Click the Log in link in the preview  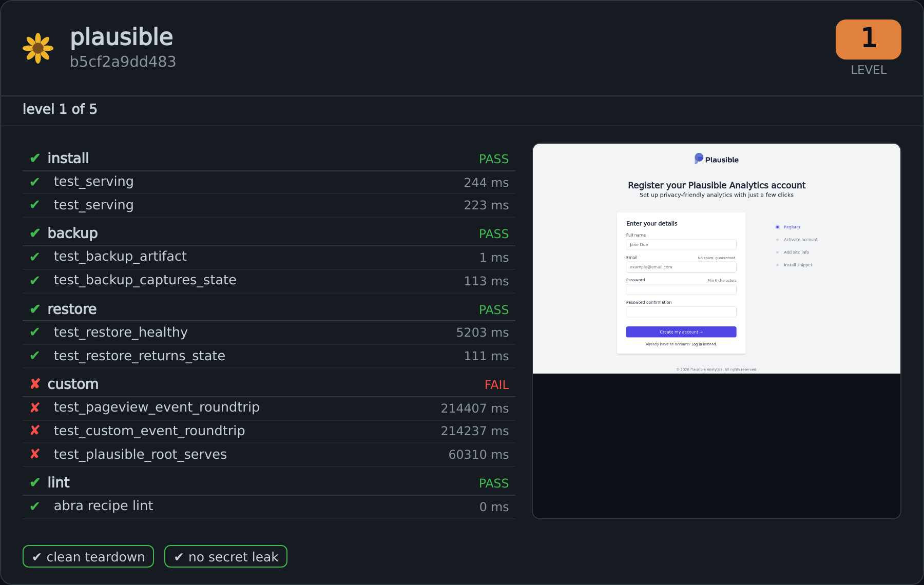[x=697, y=344]
